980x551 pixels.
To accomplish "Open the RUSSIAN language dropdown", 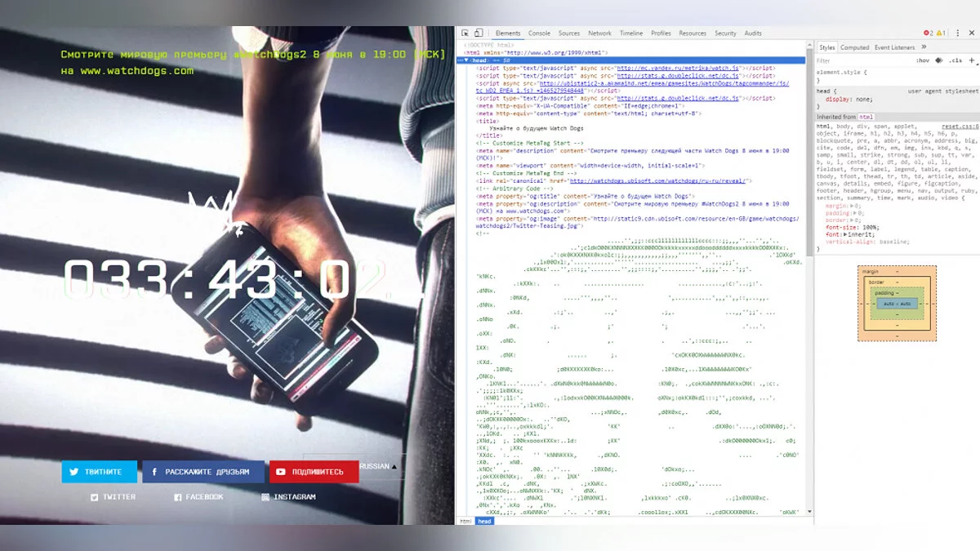I will click(x=378, y=467).
